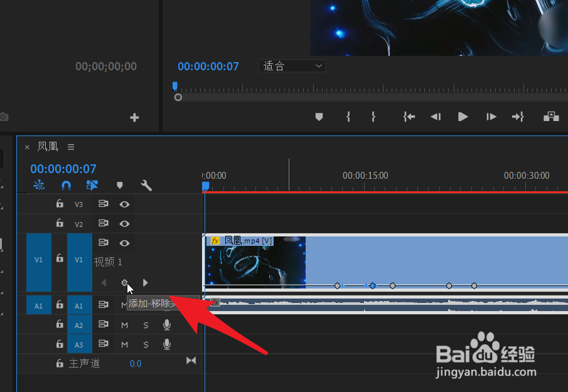Step forward one frame

pyautogui.click(x=491, y=117)
